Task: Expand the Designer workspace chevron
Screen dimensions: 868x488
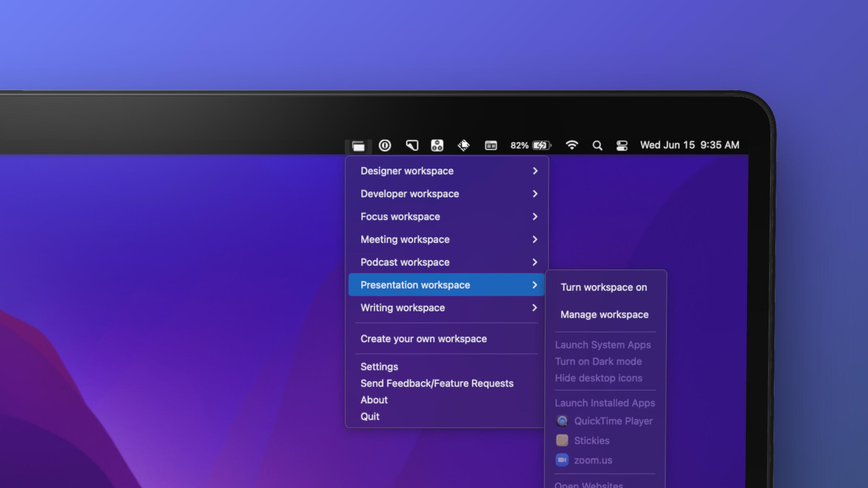Action: pyautogui.click(x=535, y=171)
